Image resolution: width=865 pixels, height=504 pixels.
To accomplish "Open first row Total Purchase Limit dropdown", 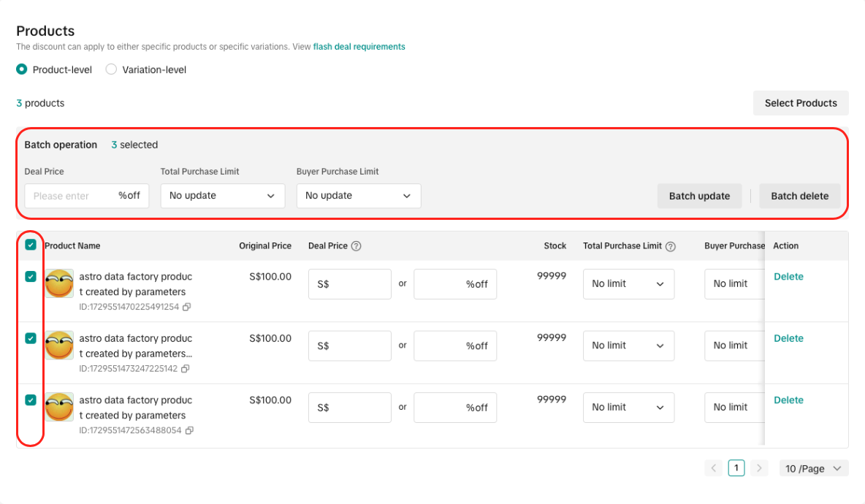I will 628,284.
